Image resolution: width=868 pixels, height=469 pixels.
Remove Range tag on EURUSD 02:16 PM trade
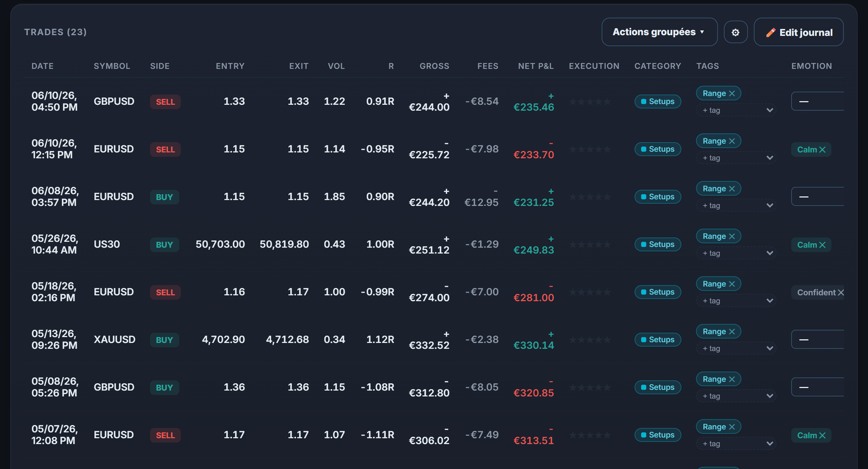(732, 284)
